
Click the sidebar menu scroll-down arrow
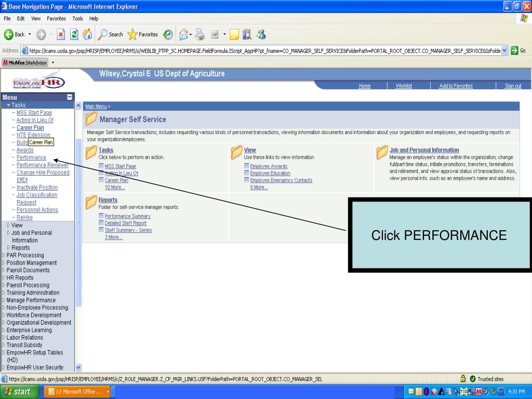coord(78,367)
